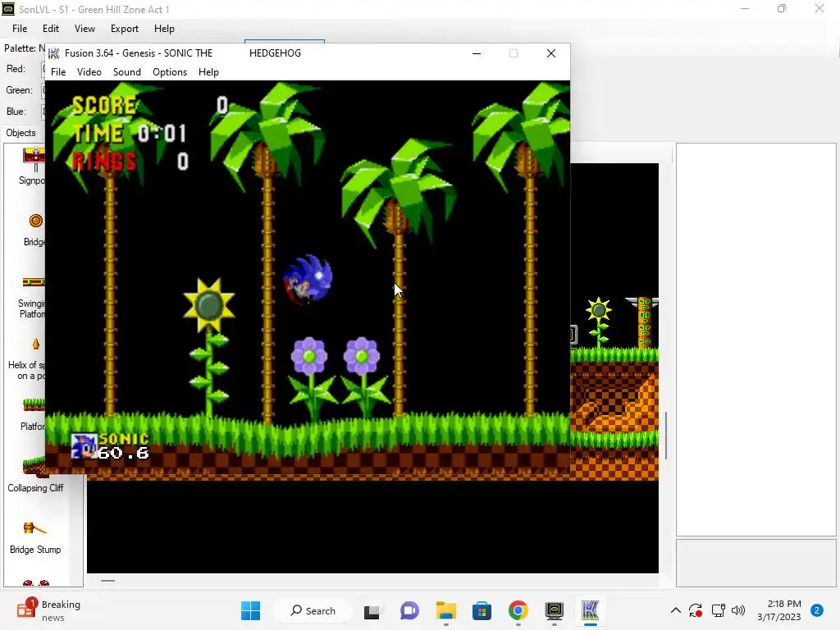This screenshot has width=840, height=630.
Task: Select the Platform object icon
Action: click(34, 404)
